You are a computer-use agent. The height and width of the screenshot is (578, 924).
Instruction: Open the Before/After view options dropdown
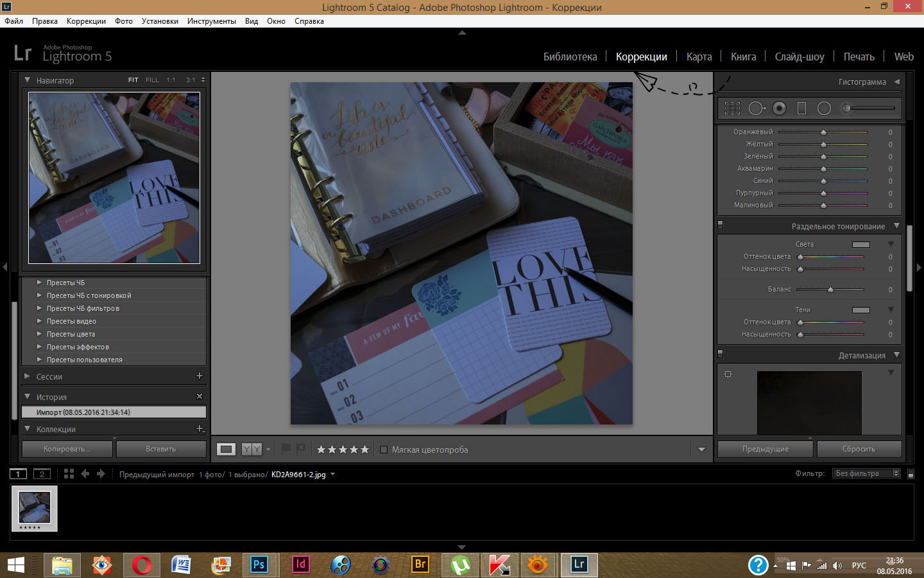[268, 450]
